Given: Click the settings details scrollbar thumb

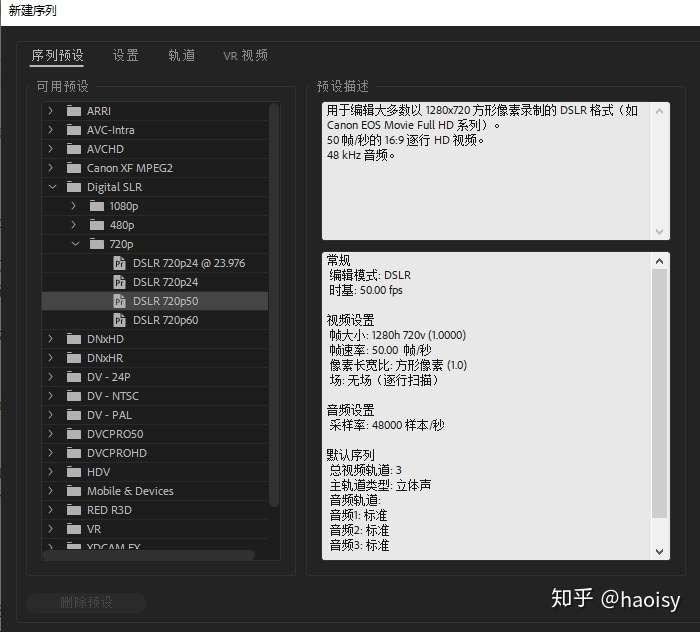Looking at the screenshot, I should click(x=659, y=393).
